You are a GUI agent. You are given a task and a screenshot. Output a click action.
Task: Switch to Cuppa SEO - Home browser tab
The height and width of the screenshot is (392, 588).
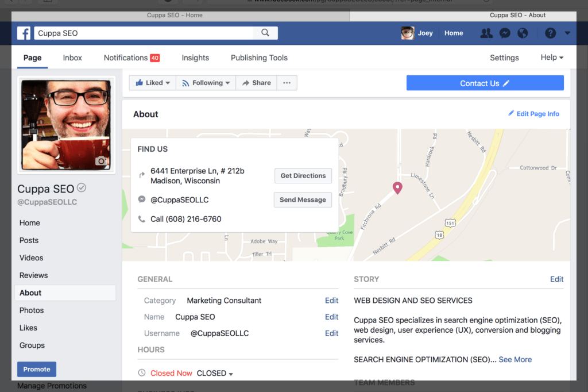click(175, 16)
